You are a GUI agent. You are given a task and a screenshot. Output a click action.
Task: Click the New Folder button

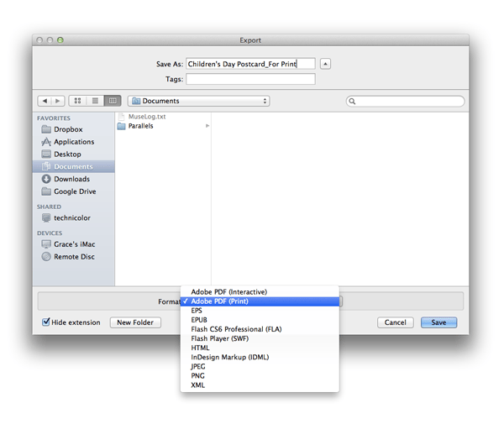click(135, 322)
